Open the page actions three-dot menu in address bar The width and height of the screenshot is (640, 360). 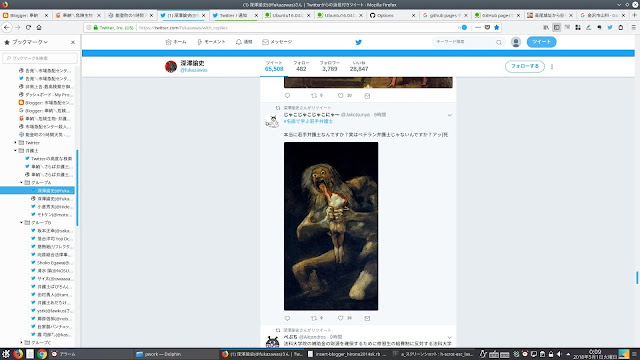[478, 27]
